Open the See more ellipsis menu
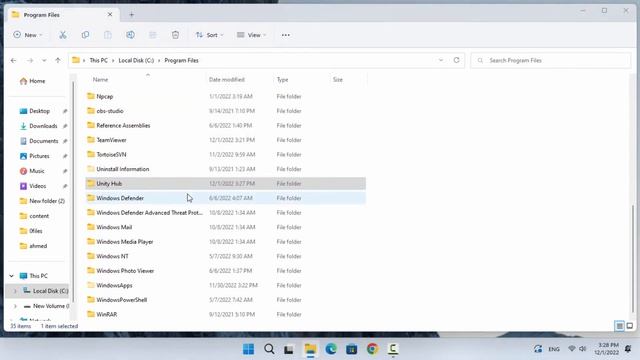 pyautogui.click(x=286, y=35)
